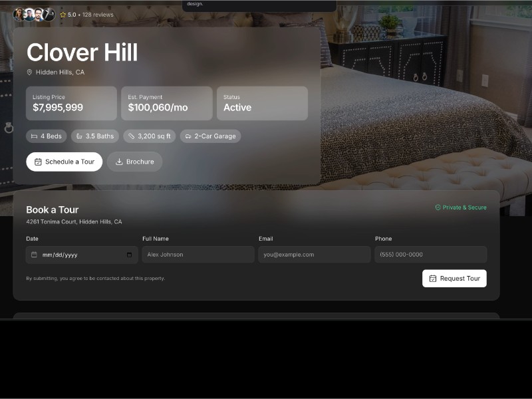Click the Request Tour button
Image resolution: width=532 pixels, height=399 pixels.
tap(455, 279)
